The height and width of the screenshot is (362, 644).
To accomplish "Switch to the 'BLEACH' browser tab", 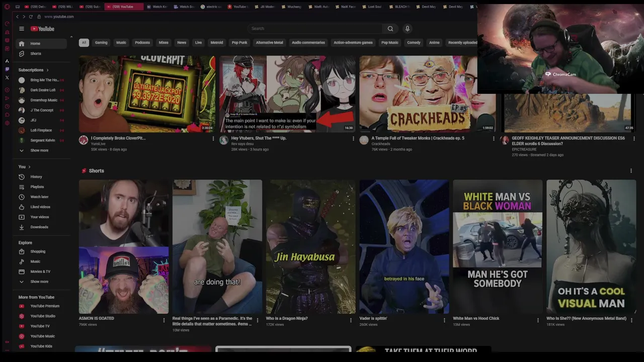I will [399, 7].
